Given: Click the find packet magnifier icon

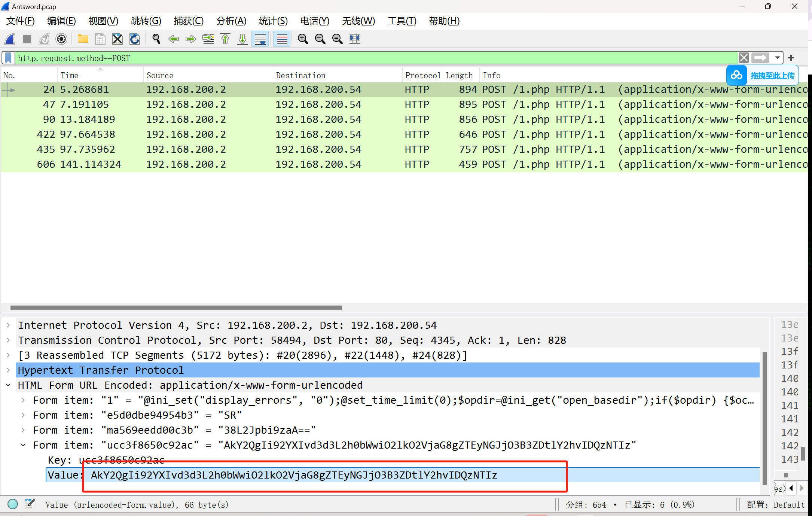Looking at the screenshot, I should click(x=156, y=39).
